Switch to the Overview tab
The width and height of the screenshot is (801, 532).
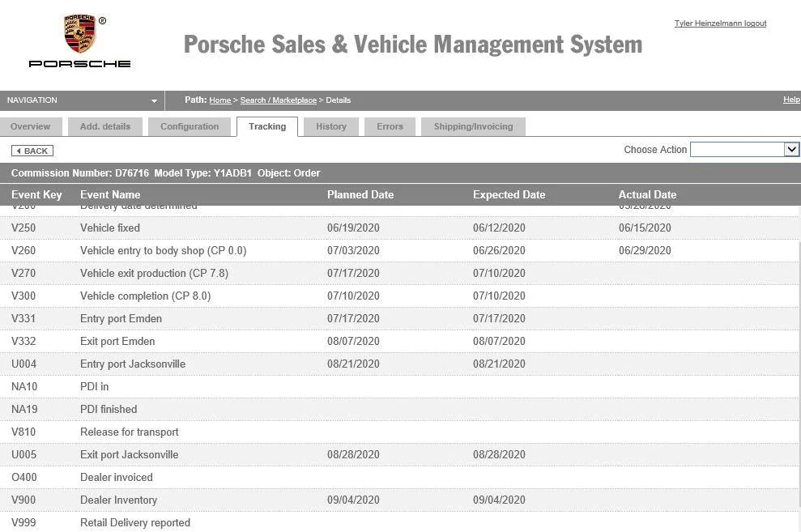pyautogui.click(x=31, y=126)
